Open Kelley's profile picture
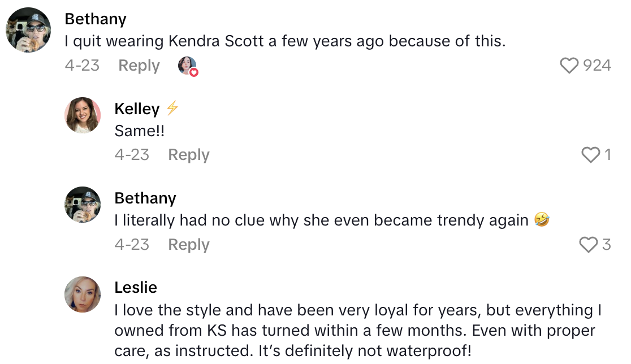 click(83, 115)
